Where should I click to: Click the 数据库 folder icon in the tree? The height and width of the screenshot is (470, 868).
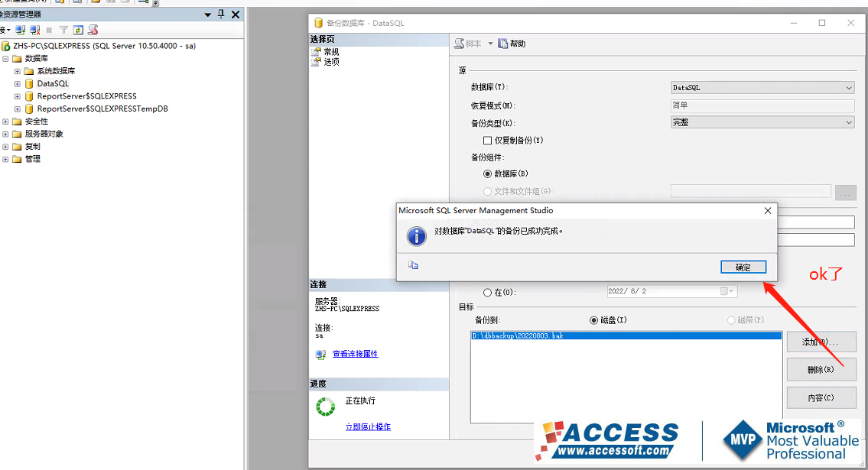[17, 59]
